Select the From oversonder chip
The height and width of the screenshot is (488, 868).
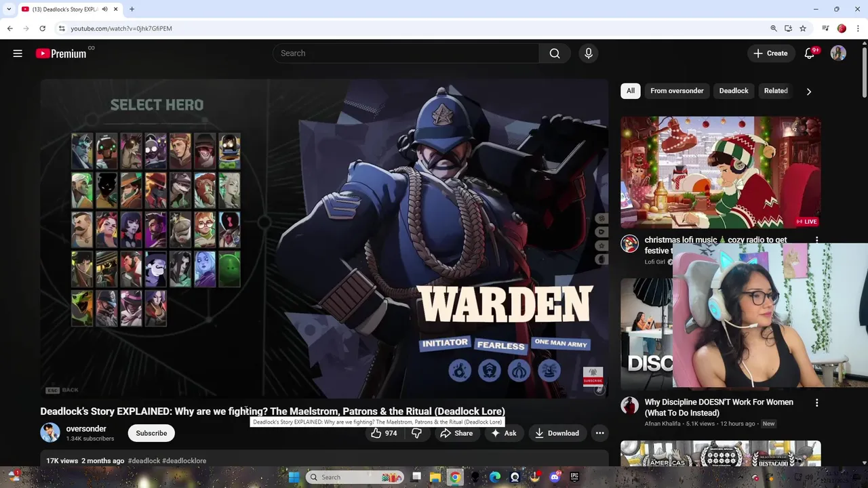[677, 91]
